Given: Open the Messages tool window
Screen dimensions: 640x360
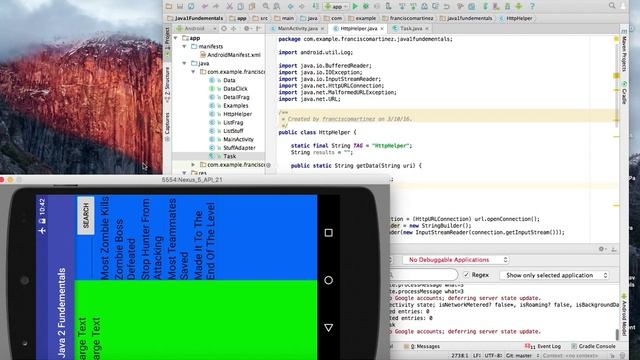Looking at the screenshot, I should click(422, 346).
